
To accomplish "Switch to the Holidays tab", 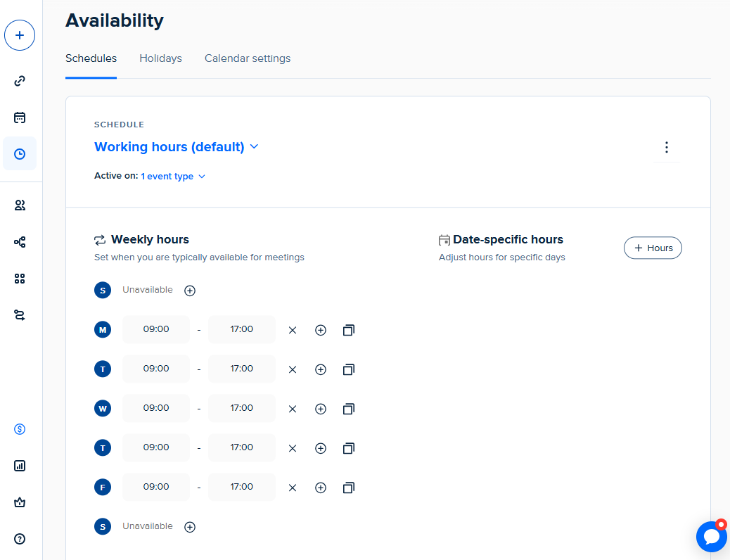I will coord(160,58).
